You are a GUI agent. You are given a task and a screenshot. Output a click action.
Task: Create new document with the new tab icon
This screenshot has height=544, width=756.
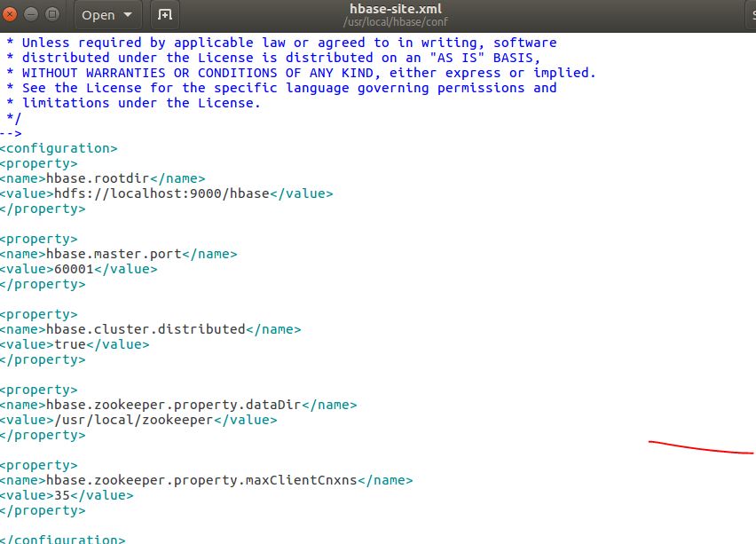coord(165,15)
